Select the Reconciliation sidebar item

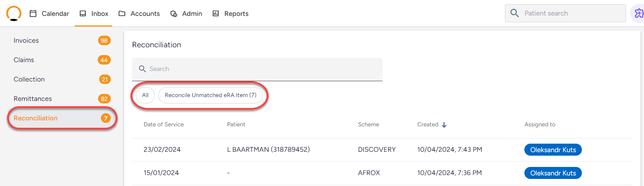[x=62, y=118]
